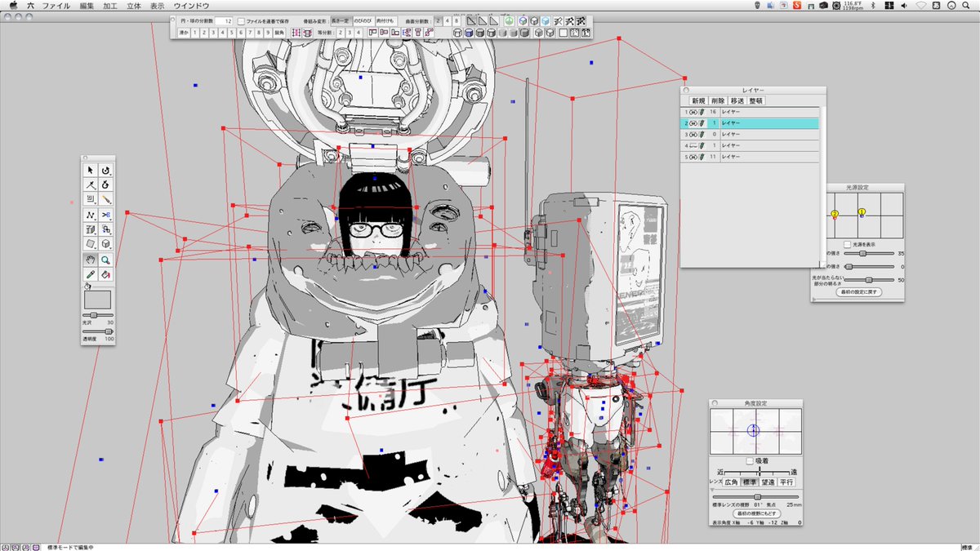The width and height of the screenshot is (980, 551).
Task: Select the extrude solid tool
Action: (x=90, y=229)
